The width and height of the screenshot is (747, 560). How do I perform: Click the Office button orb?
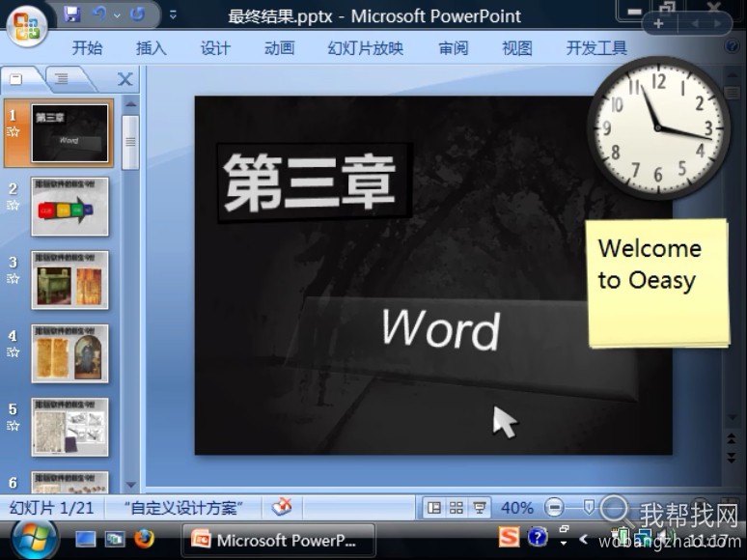pos(27,26)
